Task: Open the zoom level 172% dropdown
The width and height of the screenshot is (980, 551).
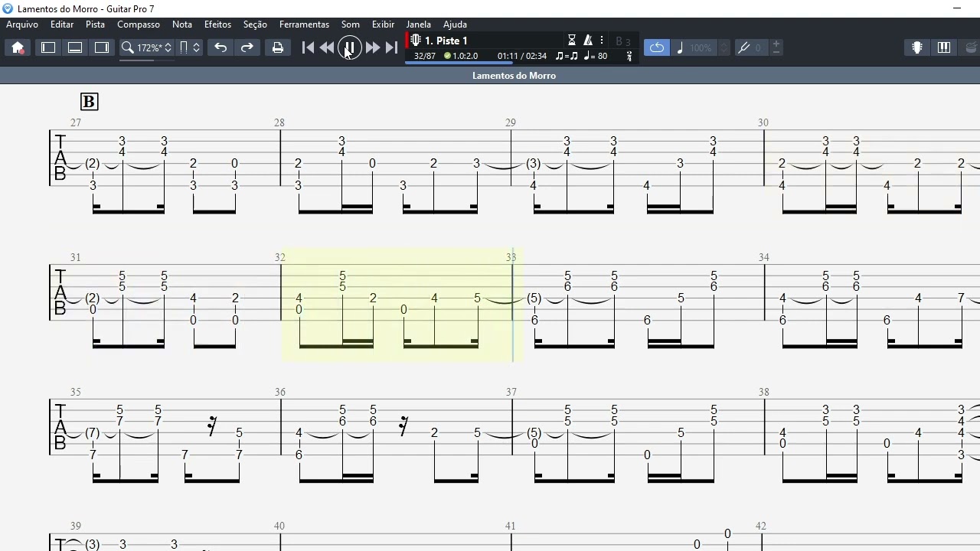Action: pyautogui.click(x=147, y=47)
